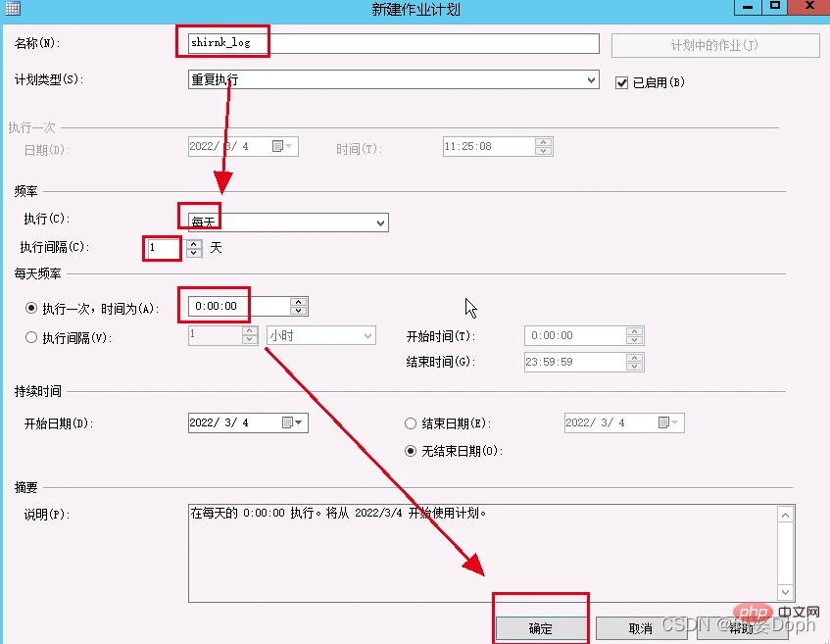This screenshot has height=644, width=830.
Task: Click the description scrollbar up arrow
Action: (786, 515)
